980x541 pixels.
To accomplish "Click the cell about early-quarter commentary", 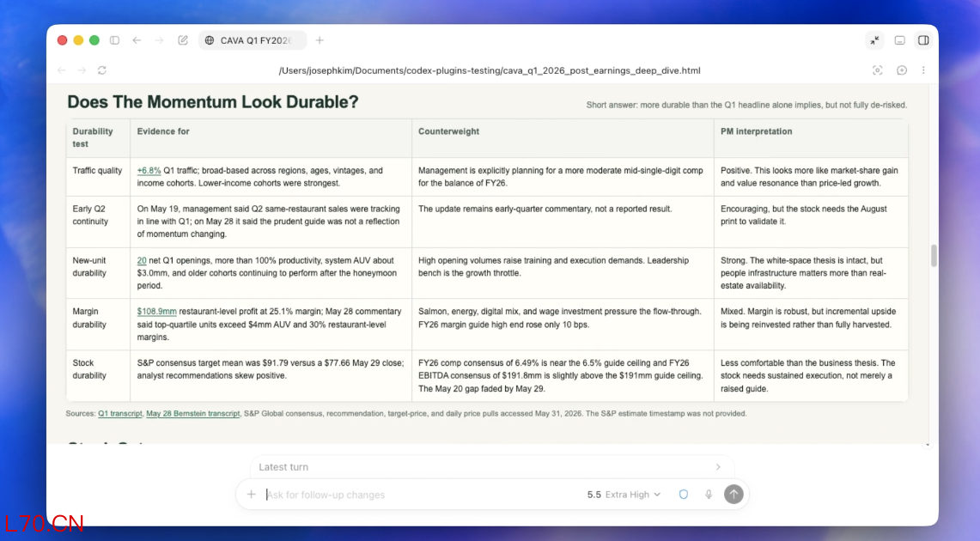I will 563,222.
